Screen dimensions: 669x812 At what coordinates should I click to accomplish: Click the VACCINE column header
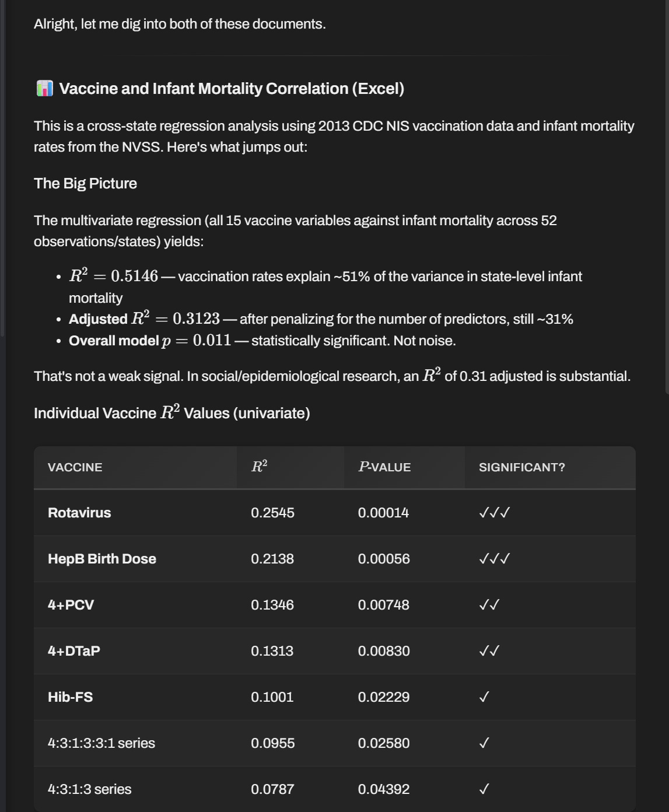(75, 467)
